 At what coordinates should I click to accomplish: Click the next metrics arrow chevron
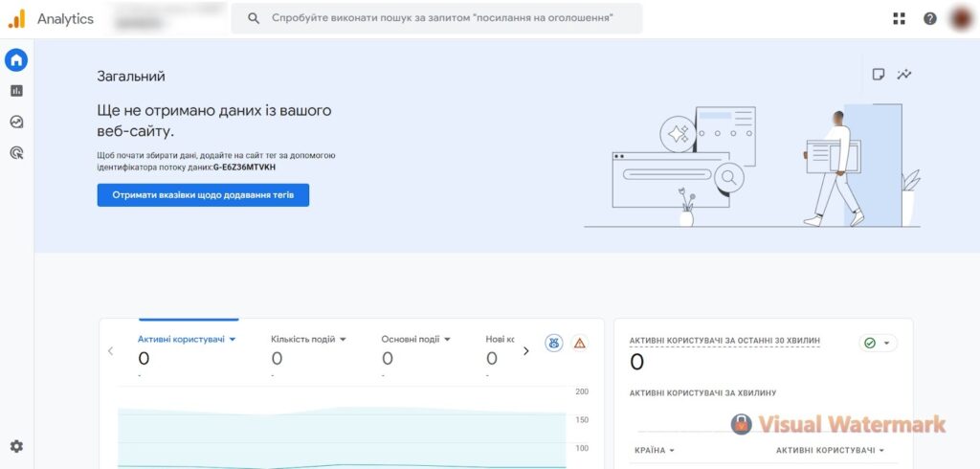tap(525, 351)
